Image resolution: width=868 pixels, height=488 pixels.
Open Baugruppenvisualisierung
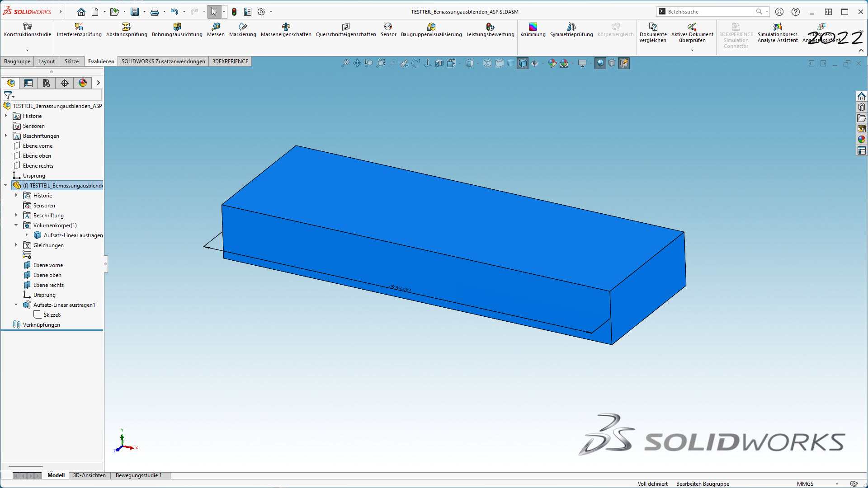431,30
